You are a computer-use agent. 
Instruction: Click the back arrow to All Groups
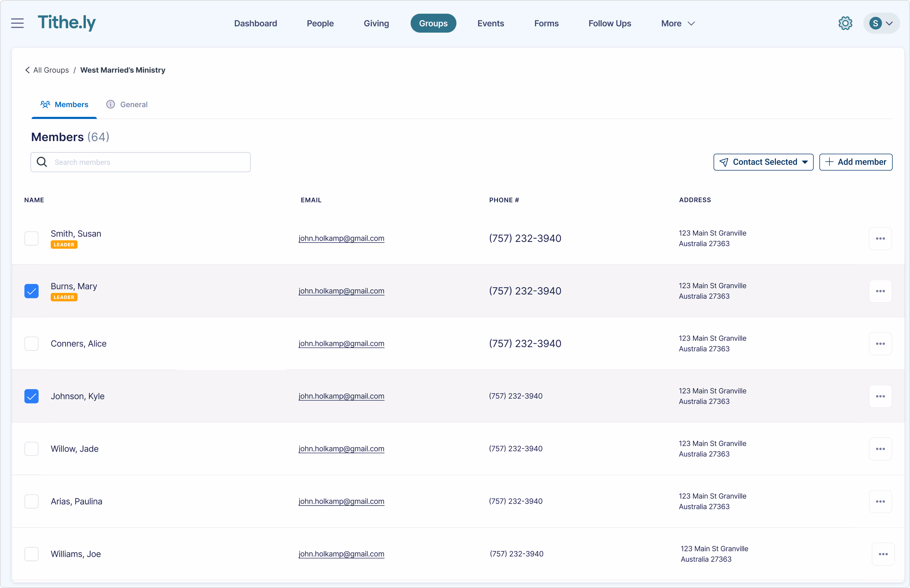[27, 70]
